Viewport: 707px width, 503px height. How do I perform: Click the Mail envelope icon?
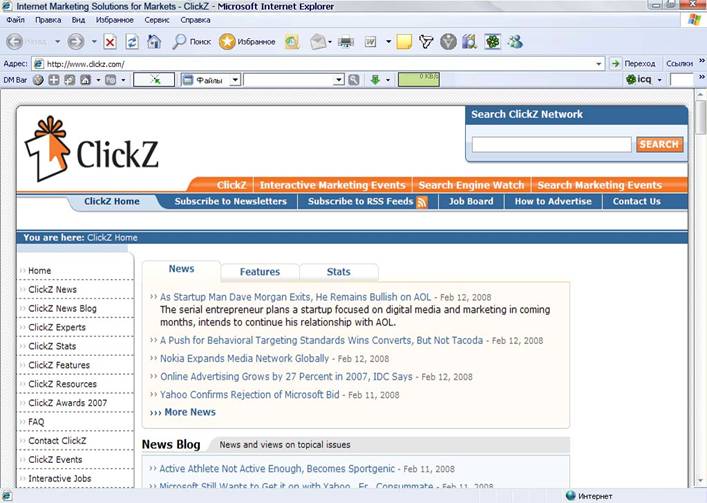pyautogui.click(x=318, y=42)
